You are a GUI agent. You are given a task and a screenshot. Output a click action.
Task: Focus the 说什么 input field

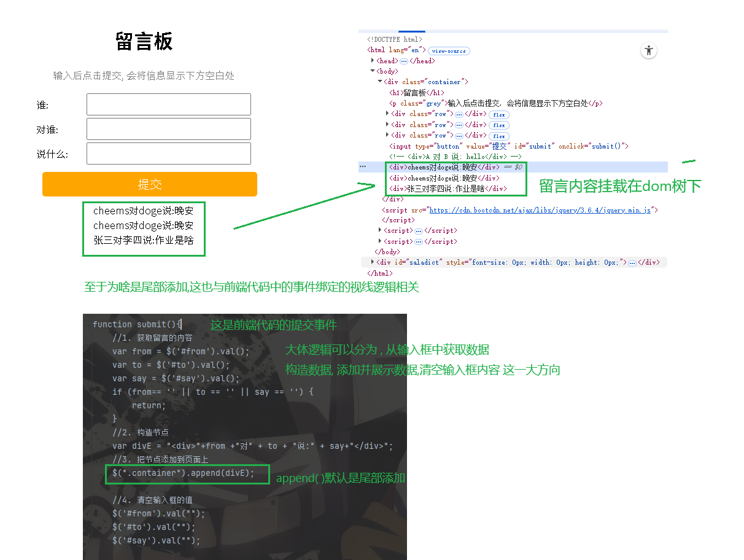169,154
